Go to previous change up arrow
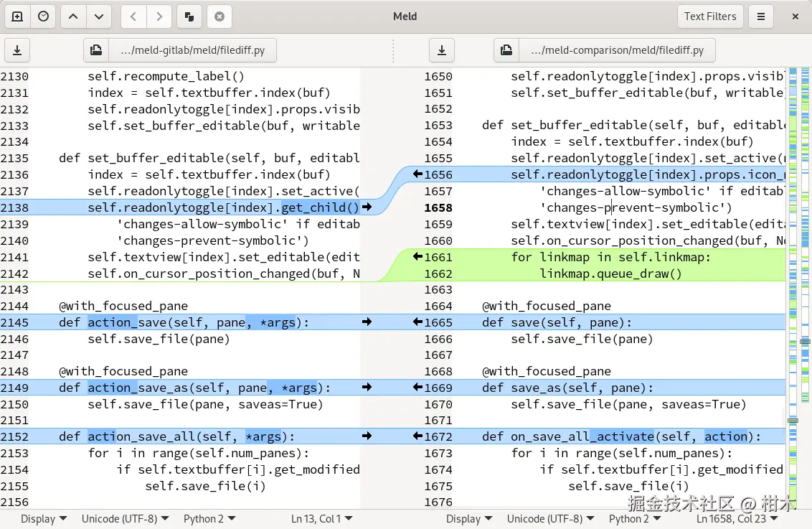Image resolution: width=812 pixels, height=529 pixels. (x=73, y=17)
